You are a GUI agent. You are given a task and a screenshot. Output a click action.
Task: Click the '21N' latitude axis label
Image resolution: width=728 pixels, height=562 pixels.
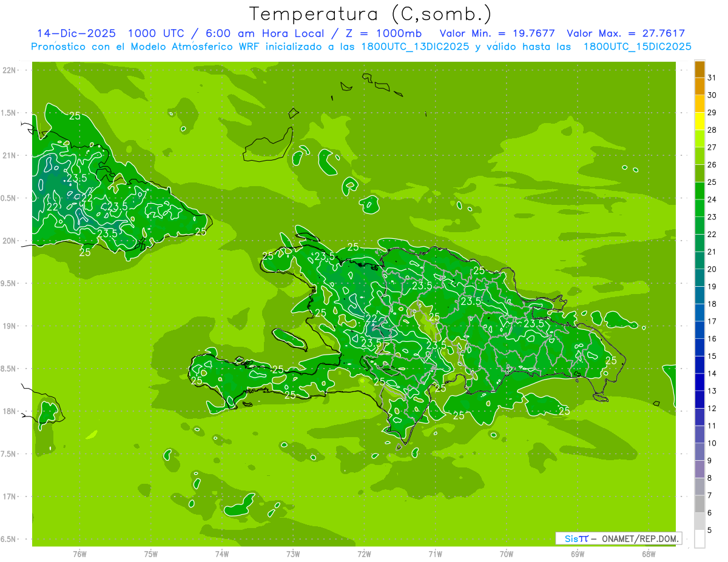click(9, 156)
